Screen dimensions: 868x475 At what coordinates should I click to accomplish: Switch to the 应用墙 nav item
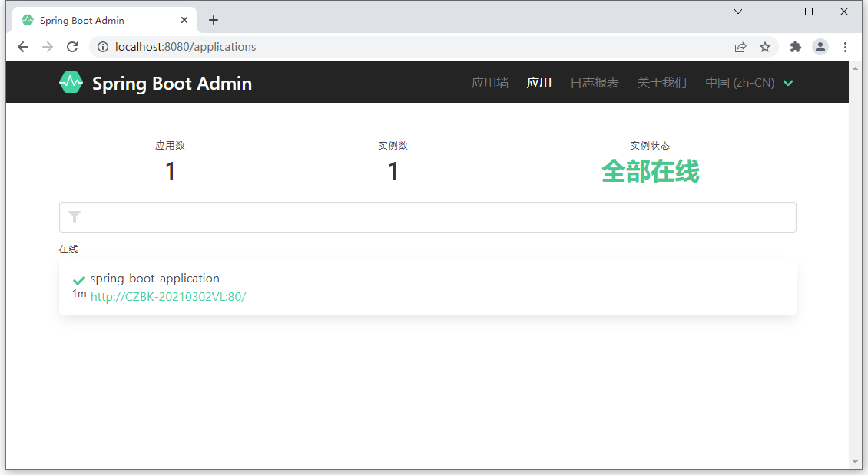click(x=489, y=82)
